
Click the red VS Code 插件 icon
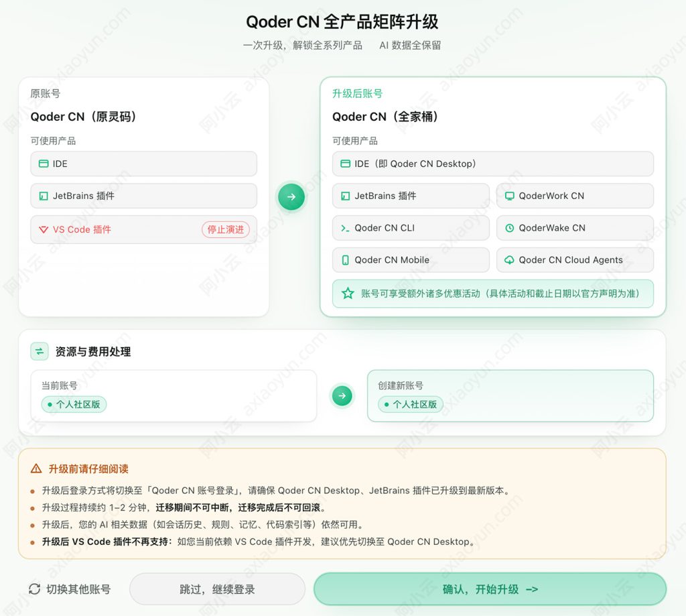(x=44, y=229)
